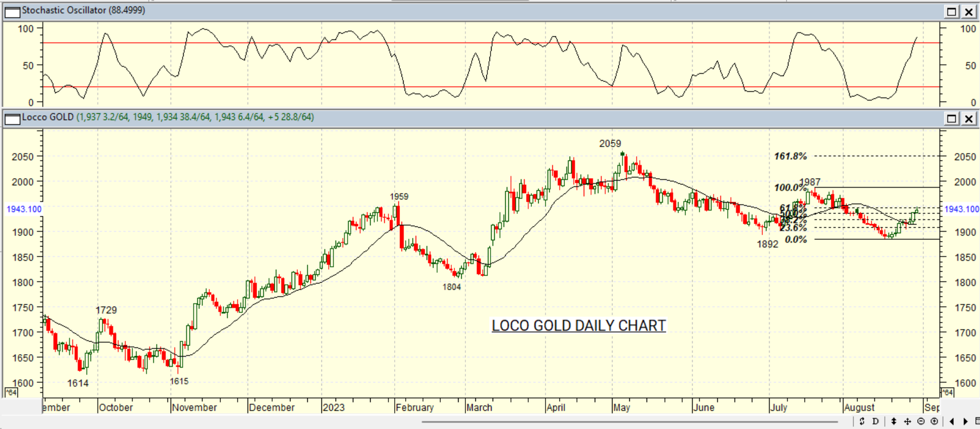The width and height of the screenshot is (980, 429).
Task: Click the ^64 box on the left price axis
Action: (11, 392)
